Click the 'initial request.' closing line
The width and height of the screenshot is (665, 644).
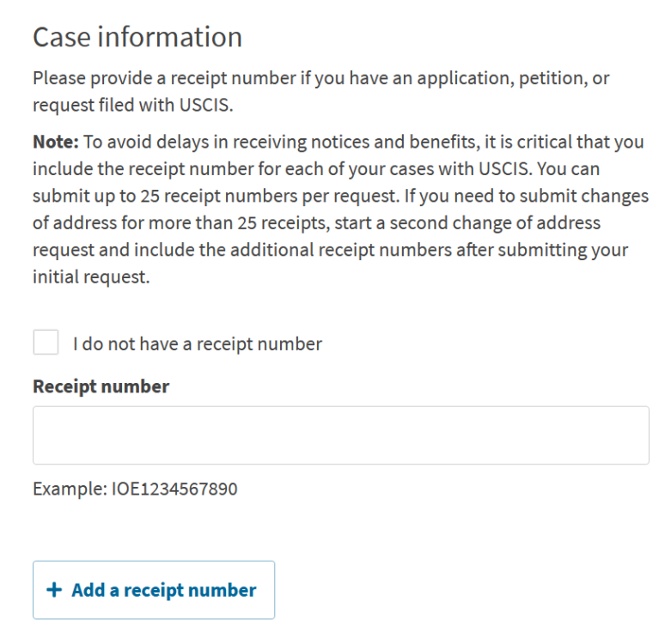point(91,278)
